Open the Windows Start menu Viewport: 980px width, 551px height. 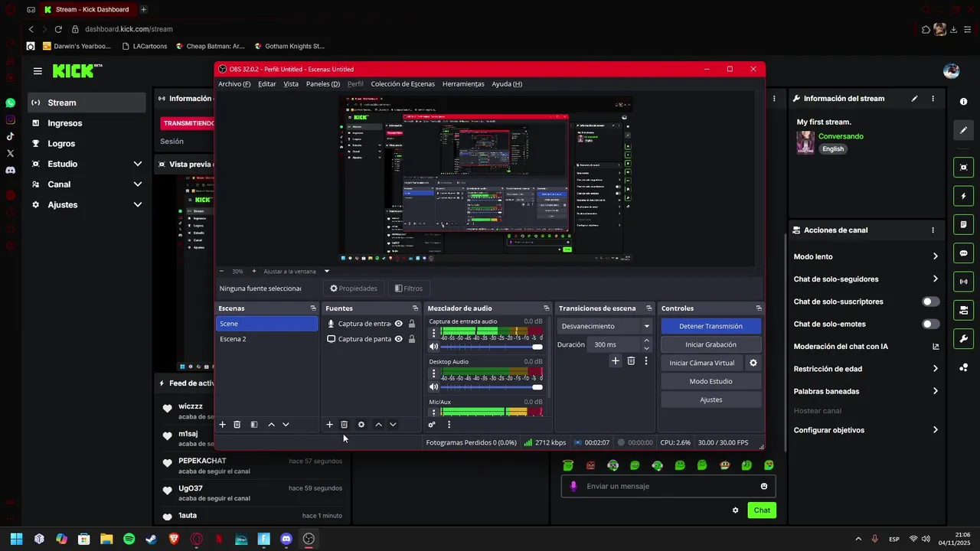16,539
